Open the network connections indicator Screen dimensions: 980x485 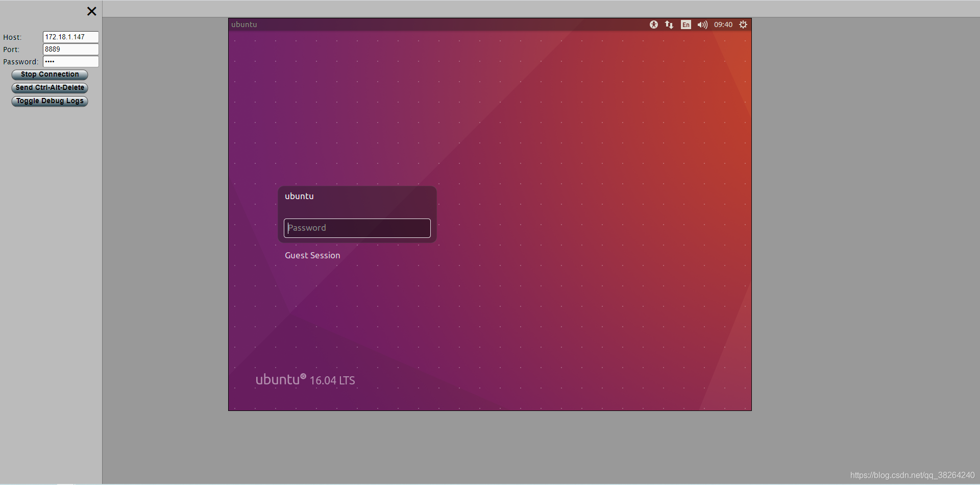click(669, 25)
